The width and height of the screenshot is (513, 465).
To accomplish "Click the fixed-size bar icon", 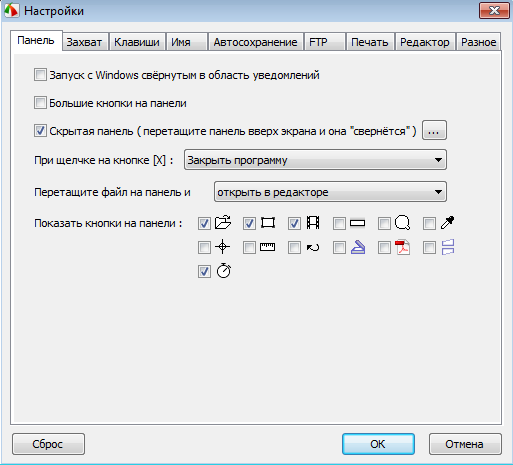I will pos(358,223).
